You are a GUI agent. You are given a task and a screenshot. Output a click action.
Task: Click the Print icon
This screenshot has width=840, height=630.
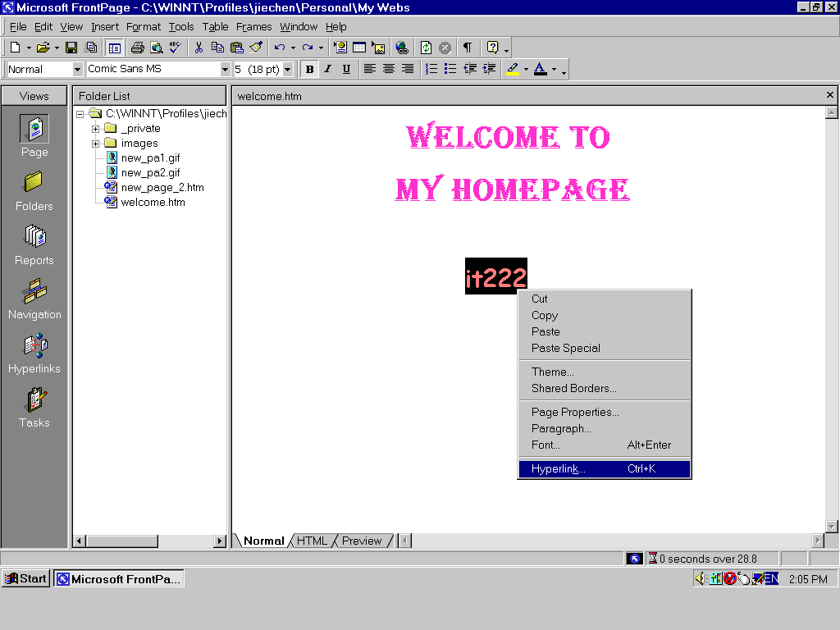[137, 48]
